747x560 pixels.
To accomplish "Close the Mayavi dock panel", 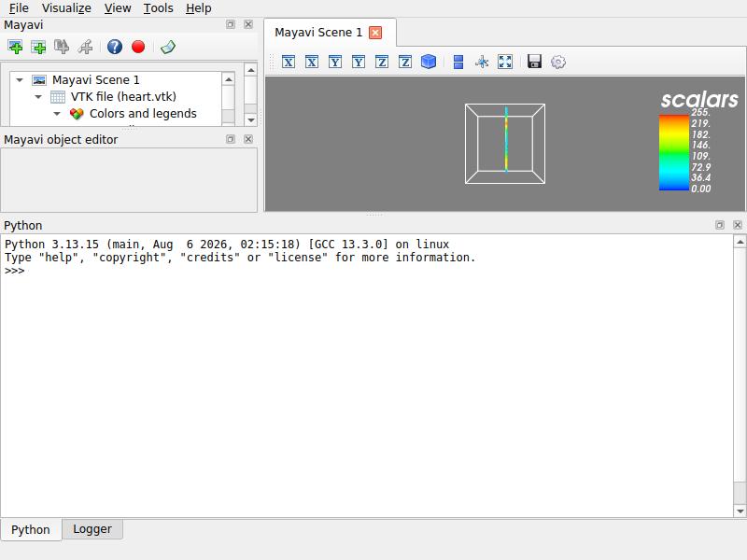I will pos(248,24).
